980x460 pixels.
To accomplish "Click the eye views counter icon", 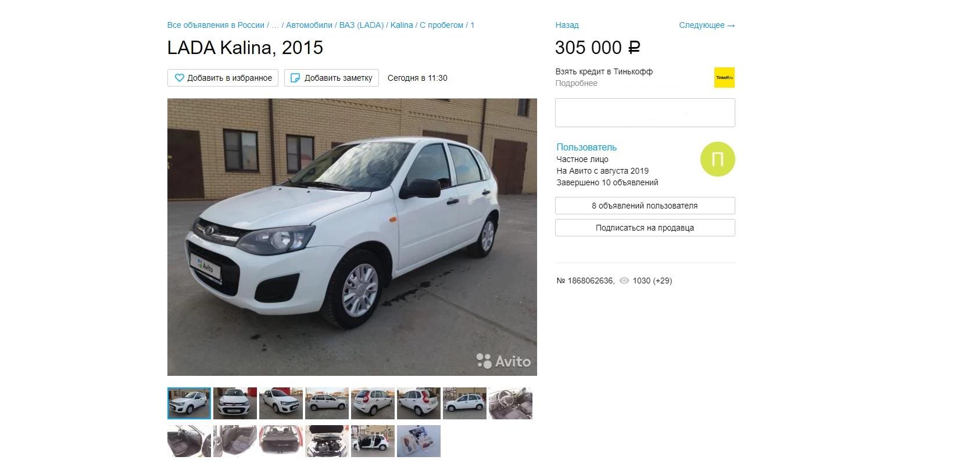I will 624,281.
